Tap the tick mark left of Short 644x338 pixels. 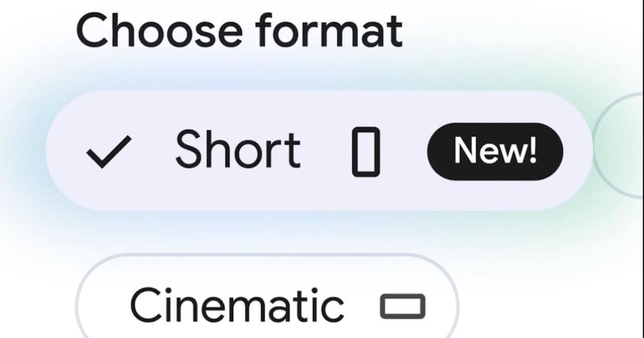click(108, 152)
